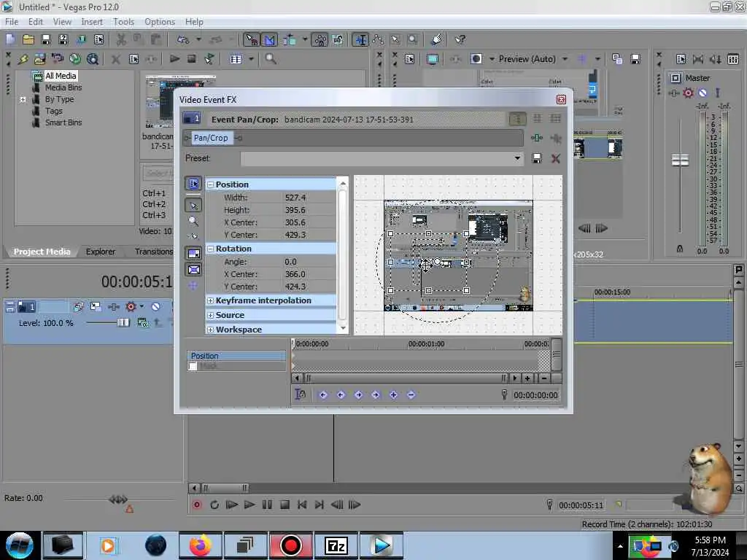The image size is (747, 560).
Task: Toggle Lock Aspect Ratio icon in Pan/Crop
Action: [193, 253]
